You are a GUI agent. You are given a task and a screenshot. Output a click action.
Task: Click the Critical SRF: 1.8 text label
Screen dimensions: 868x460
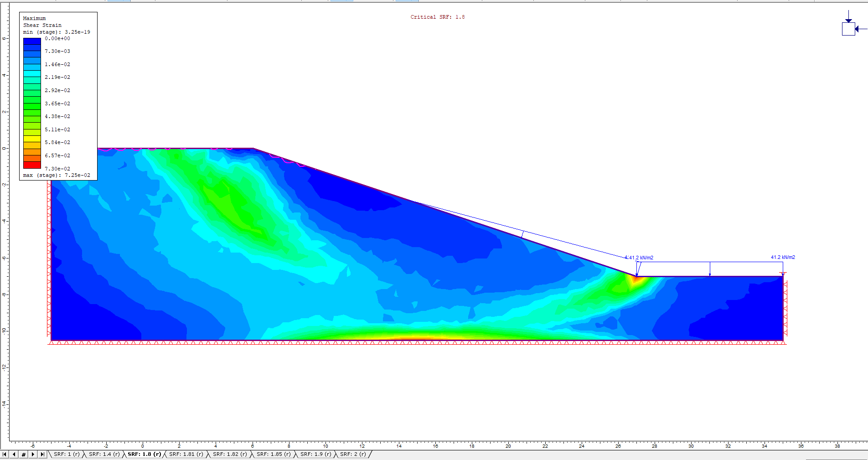[437, 17]
